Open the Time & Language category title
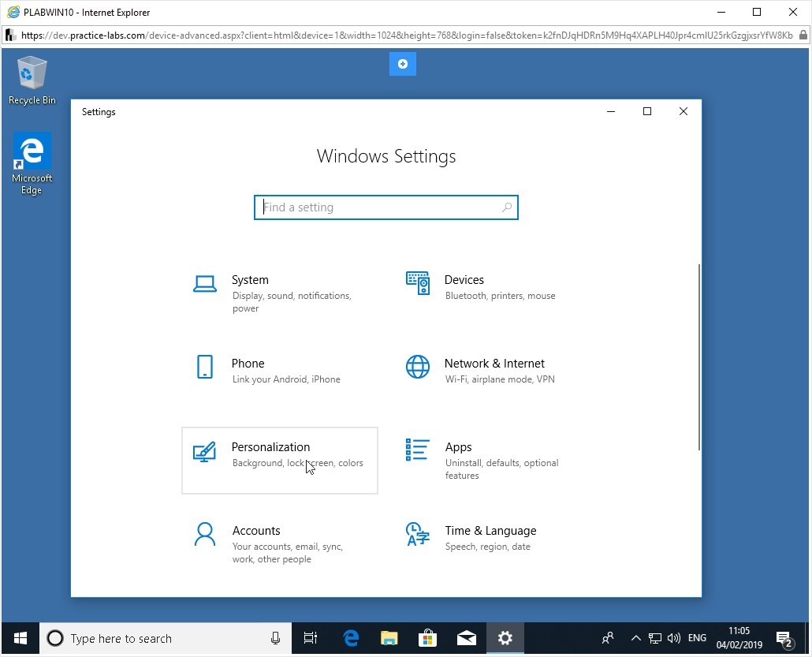Screen dimensions: 812x657 (491, 531)
